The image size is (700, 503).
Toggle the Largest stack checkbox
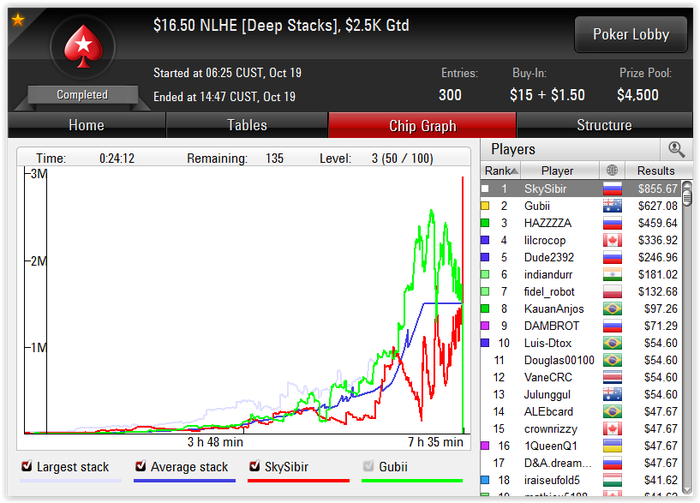[27, 466]
